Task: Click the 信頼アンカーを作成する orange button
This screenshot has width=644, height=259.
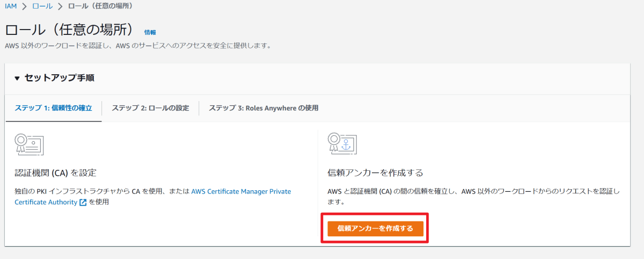Action: click(376, 228)
